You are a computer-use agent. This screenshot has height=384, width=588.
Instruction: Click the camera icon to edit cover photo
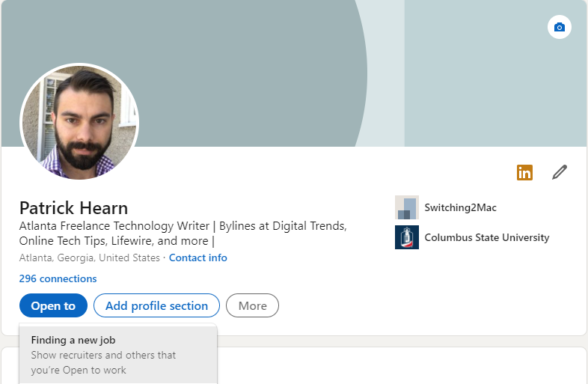(559, 28)
